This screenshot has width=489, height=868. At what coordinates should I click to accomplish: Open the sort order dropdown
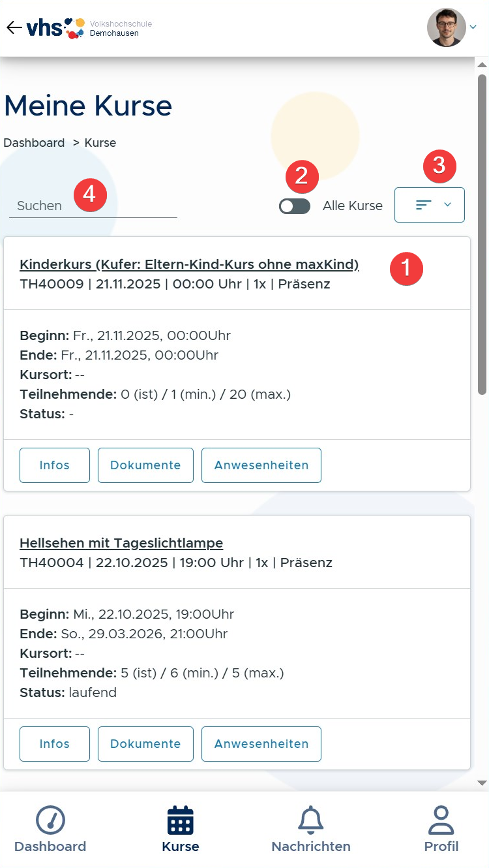pos(430,205)
